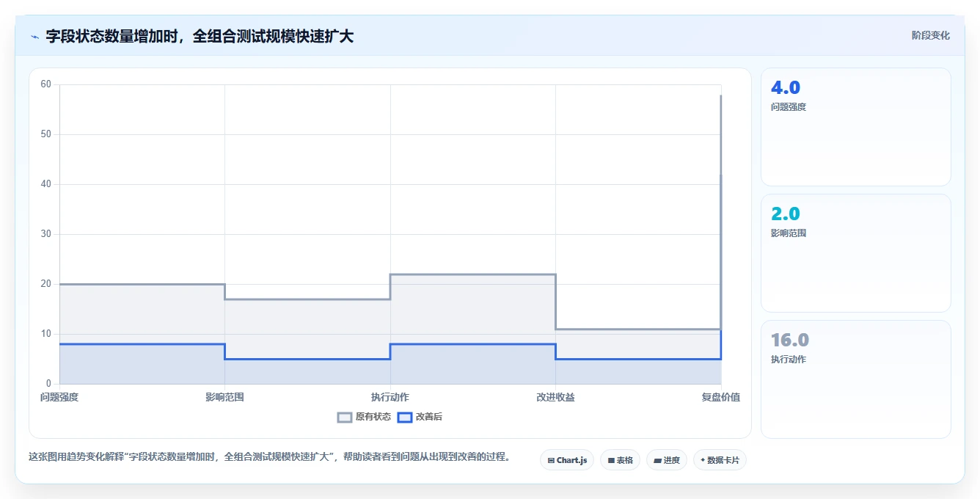Click the 阶段变化 label in header
Screen dimensions: 980x499
coord(930,35)
